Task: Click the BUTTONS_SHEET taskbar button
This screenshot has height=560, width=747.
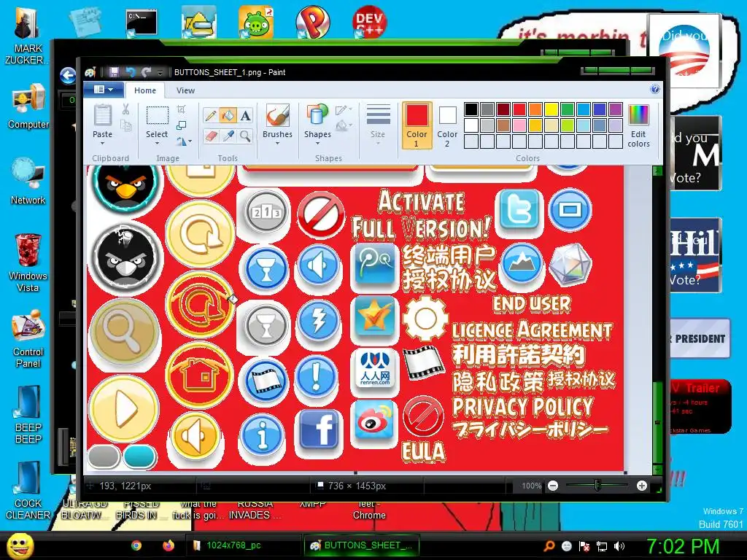Action: pos(362,545)
